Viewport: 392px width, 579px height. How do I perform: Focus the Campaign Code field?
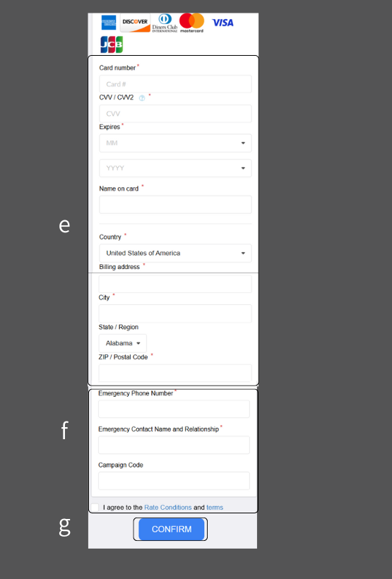point(174,481)
